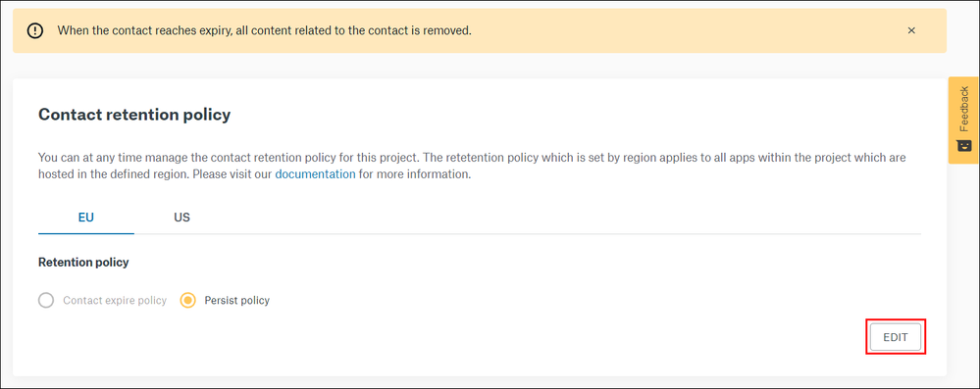The image size is (980, 389).
Task: Switch to the US region tab
Action: point(181,218)
